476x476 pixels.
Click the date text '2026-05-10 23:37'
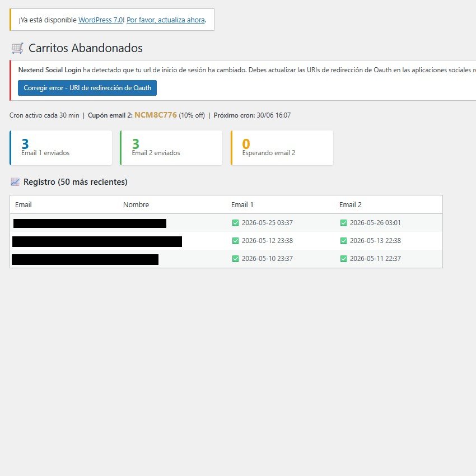point(268,259)
